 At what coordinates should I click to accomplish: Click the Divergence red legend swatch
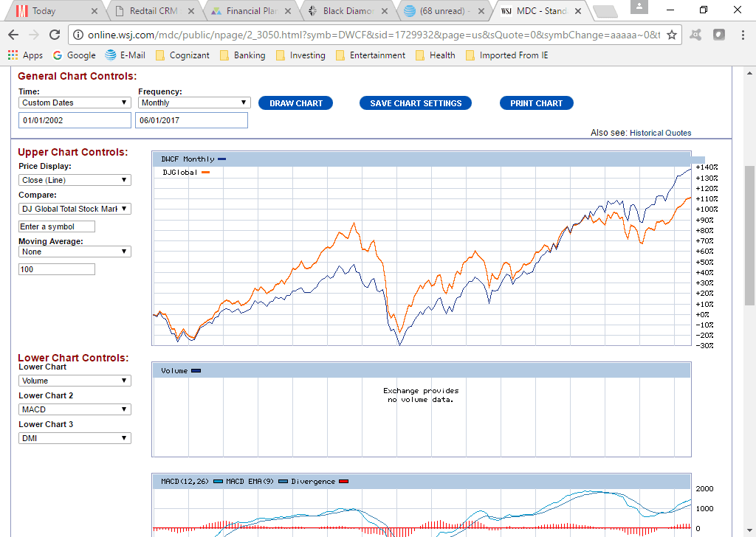[x=344, y=482]
